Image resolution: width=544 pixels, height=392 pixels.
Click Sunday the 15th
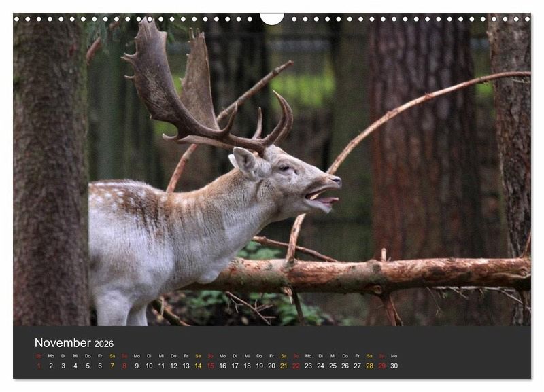210,366
